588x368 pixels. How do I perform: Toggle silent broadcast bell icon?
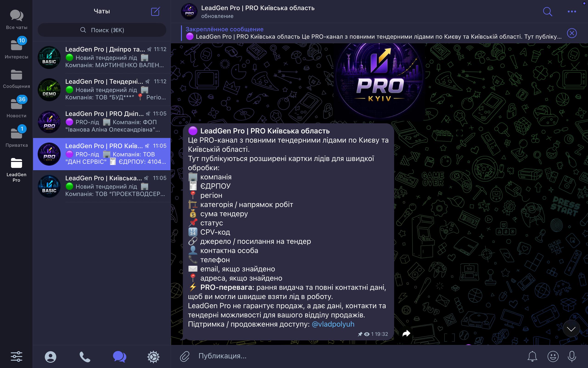coord(532,356)
